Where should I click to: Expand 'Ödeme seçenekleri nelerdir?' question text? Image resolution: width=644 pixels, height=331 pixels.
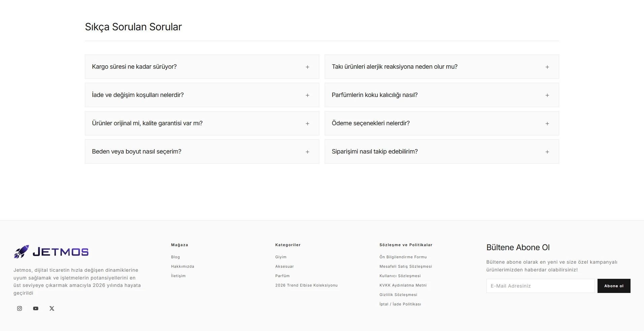click(371, 123)
